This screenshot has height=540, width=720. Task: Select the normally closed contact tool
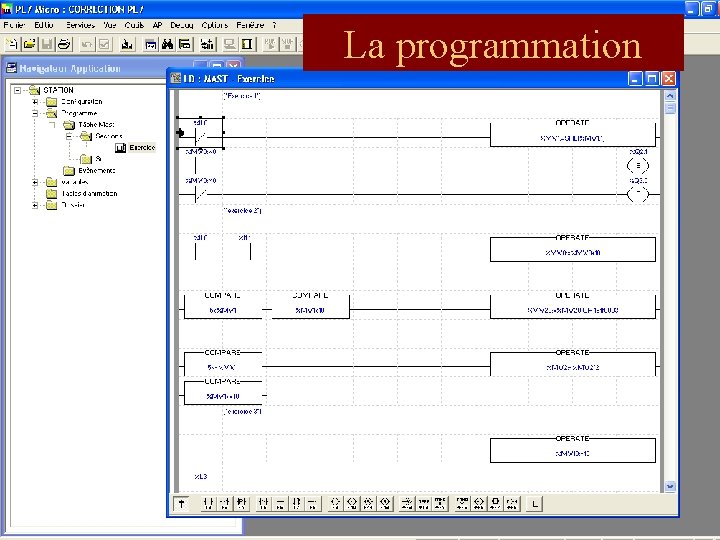click(x=225, y=504)
